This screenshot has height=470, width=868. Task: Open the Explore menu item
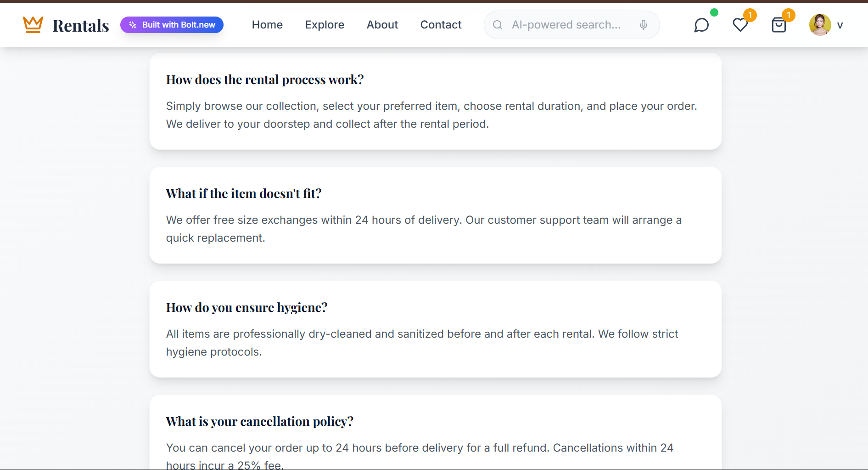325,25
